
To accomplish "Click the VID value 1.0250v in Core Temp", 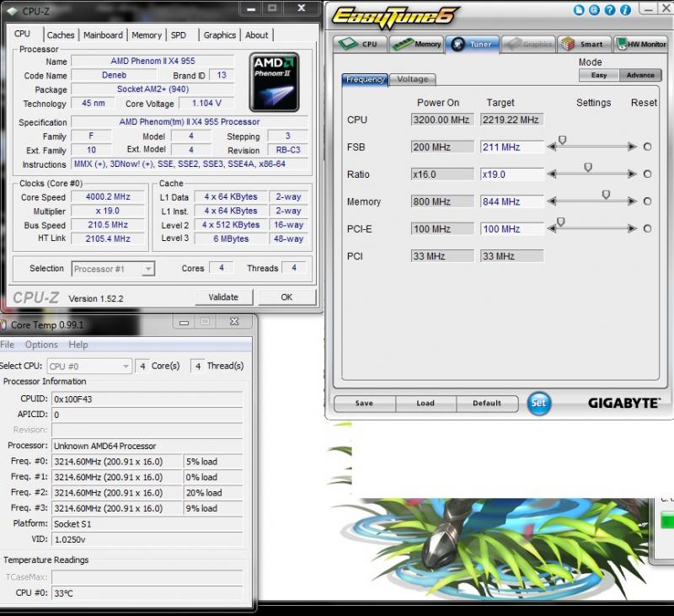I will point(147,539).
